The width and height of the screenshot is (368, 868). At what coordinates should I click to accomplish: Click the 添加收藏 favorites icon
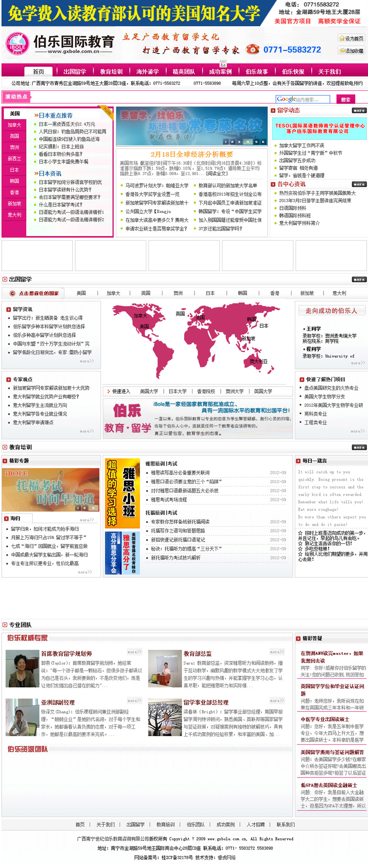click(x=342, y=50)
